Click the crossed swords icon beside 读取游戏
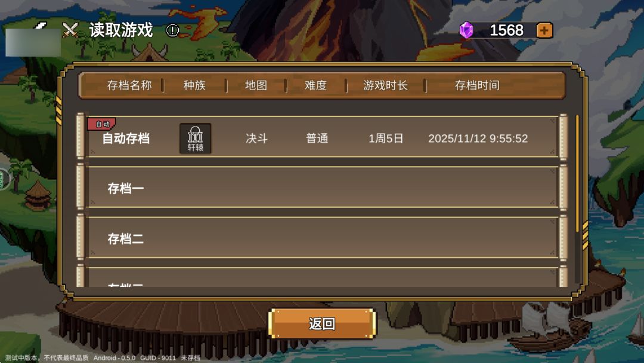This screenshot has width=644, height=363. pyautogui.click(x=70, y=30)
